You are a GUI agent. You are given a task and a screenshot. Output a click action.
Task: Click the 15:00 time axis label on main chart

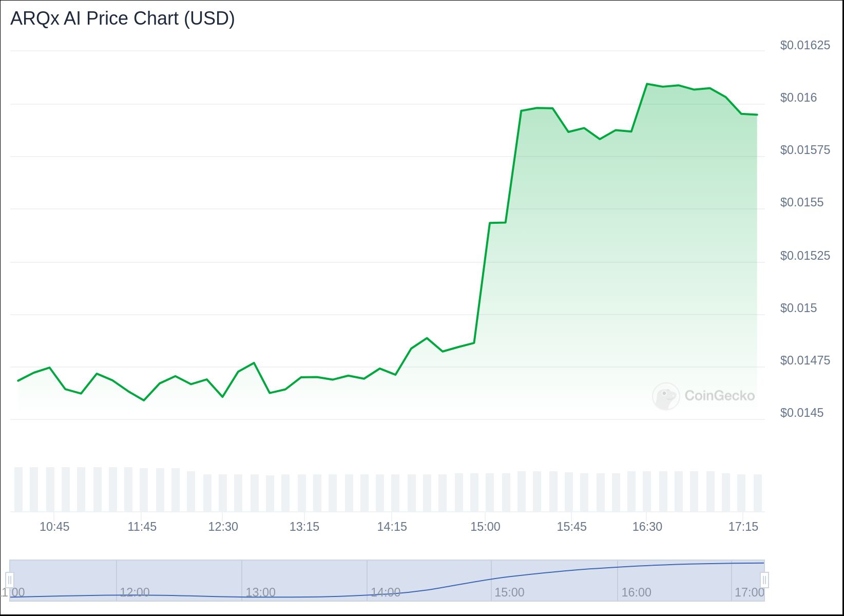[485, 527]
